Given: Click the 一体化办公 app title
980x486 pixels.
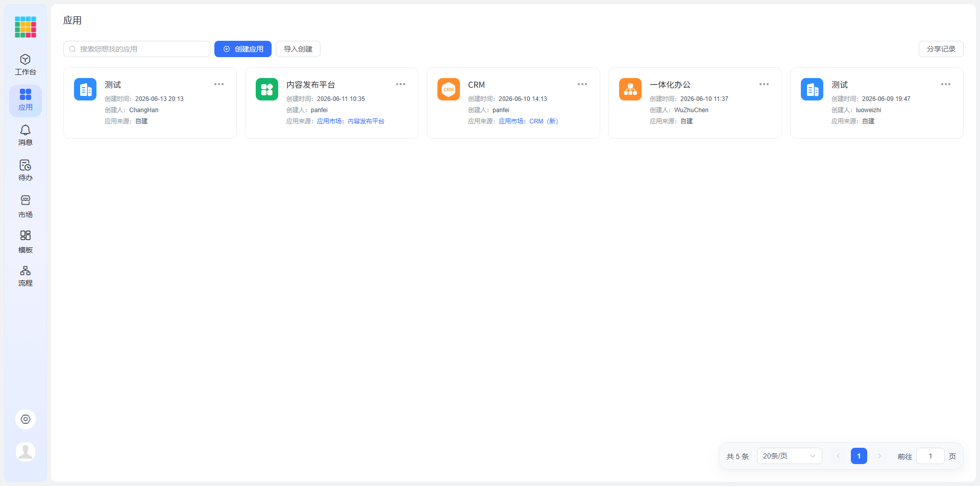Looking at the screenshot, I should click(x=670, y=85).
